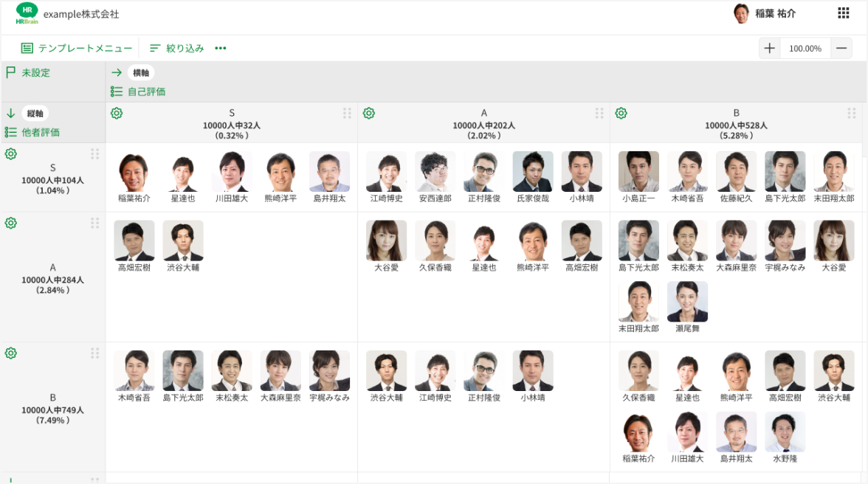Viewport: 868px width, 484px height.
Task: Click the list icon beside 自己評価
Action: pos(117,91)
